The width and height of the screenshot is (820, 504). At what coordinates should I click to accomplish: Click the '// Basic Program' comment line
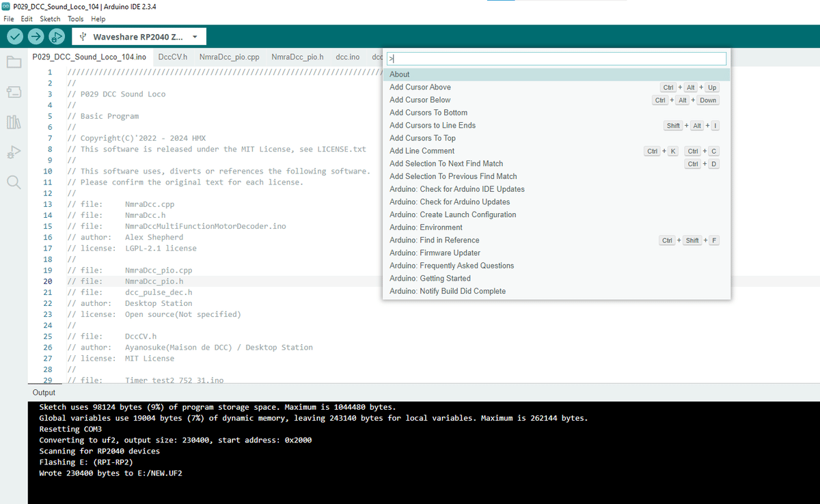(102, 116)
